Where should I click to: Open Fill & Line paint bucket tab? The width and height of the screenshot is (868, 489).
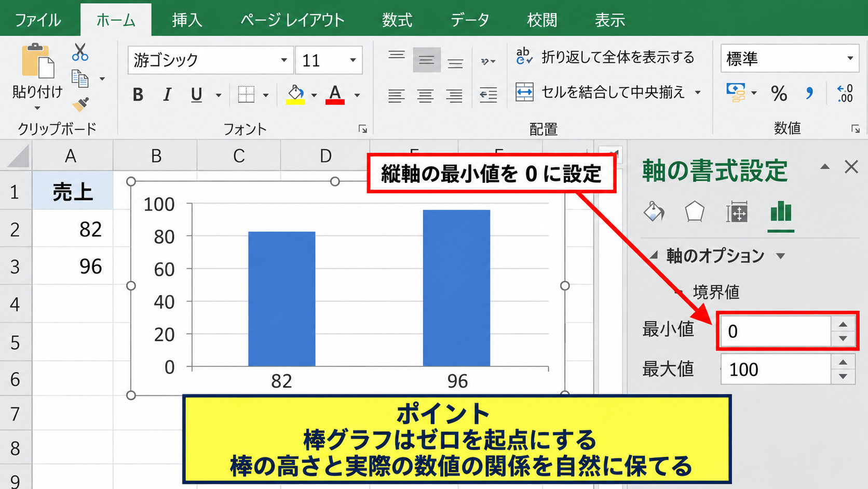pos(654,212)
